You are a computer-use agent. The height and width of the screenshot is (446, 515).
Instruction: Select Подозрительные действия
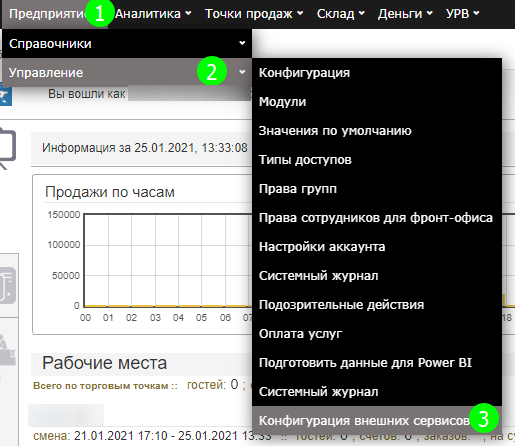pyautogui.click(x=377, y=305)
